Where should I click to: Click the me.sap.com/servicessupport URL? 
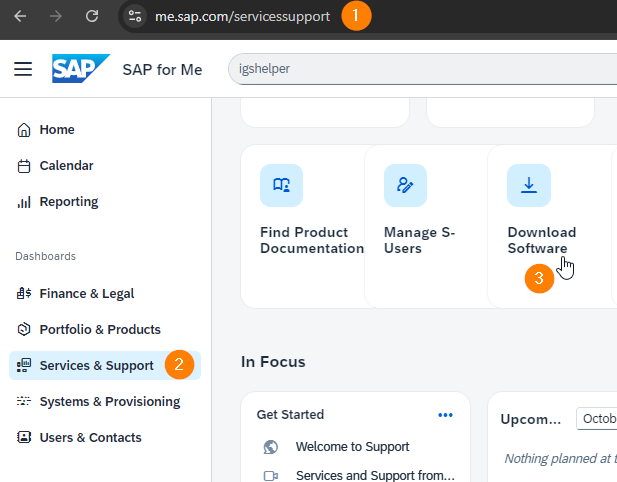coord(242,17)
